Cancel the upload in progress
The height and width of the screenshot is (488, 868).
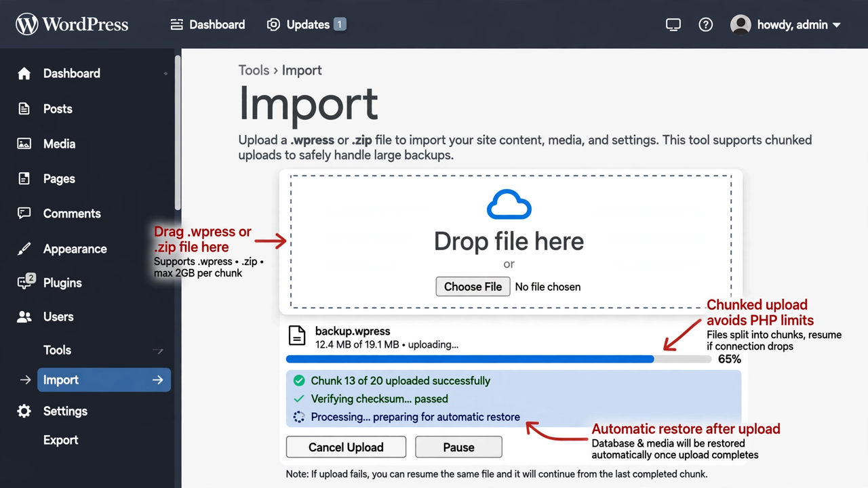coord(346,447)
